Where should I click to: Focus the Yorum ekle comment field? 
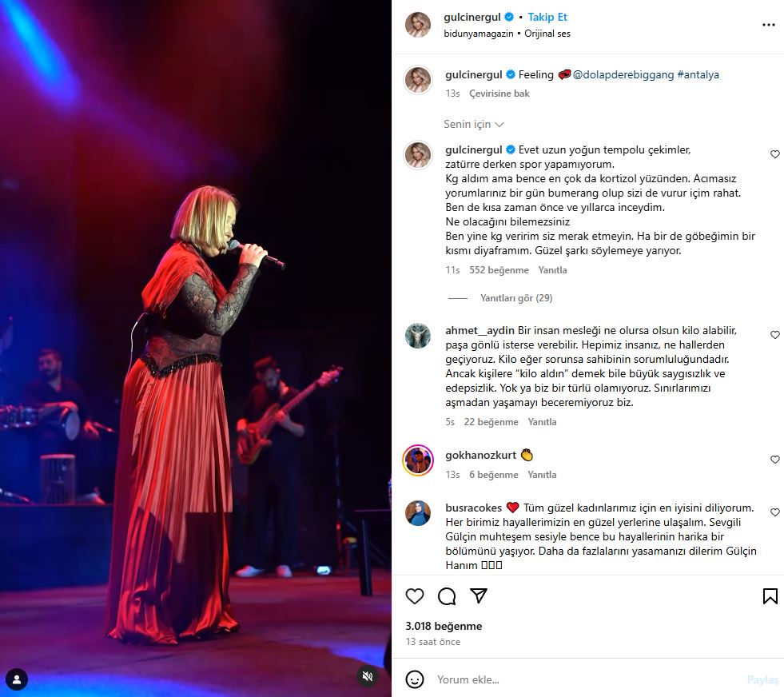[590, 679]
